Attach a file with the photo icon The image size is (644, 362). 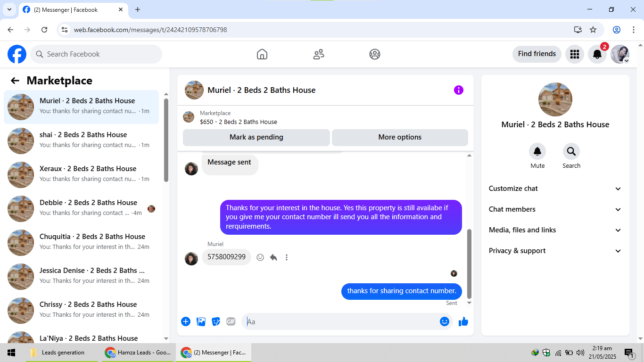201,321
